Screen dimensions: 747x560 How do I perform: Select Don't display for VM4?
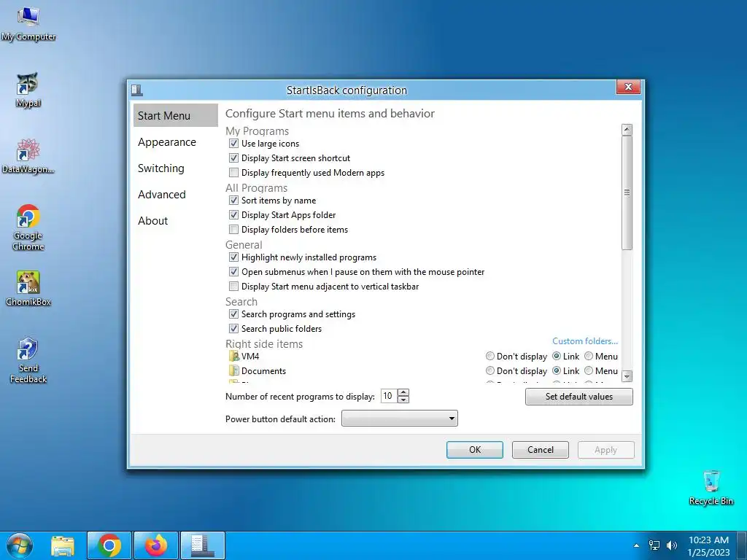[489, 356]
